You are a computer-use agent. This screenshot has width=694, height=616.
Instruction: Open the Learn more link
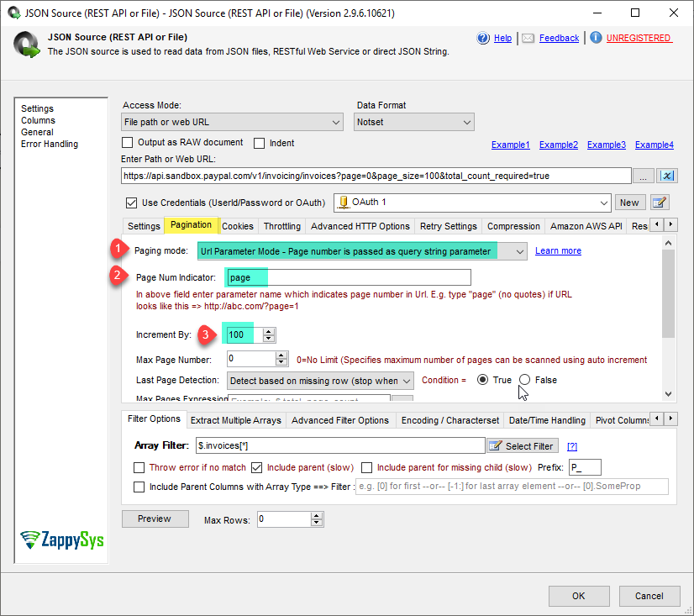click(x=558, y=250)
